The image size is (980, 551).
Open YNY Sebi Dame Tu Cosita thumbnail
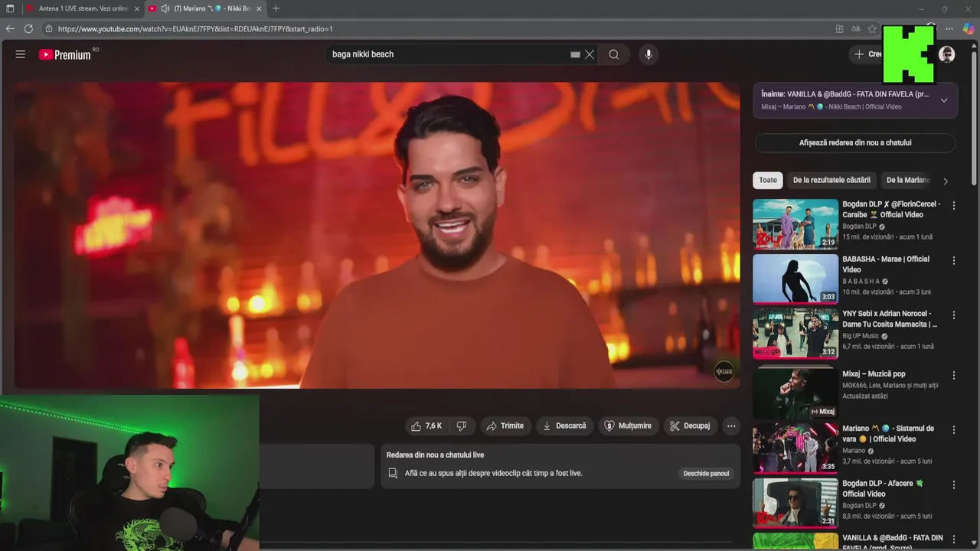tap(795, 333)
